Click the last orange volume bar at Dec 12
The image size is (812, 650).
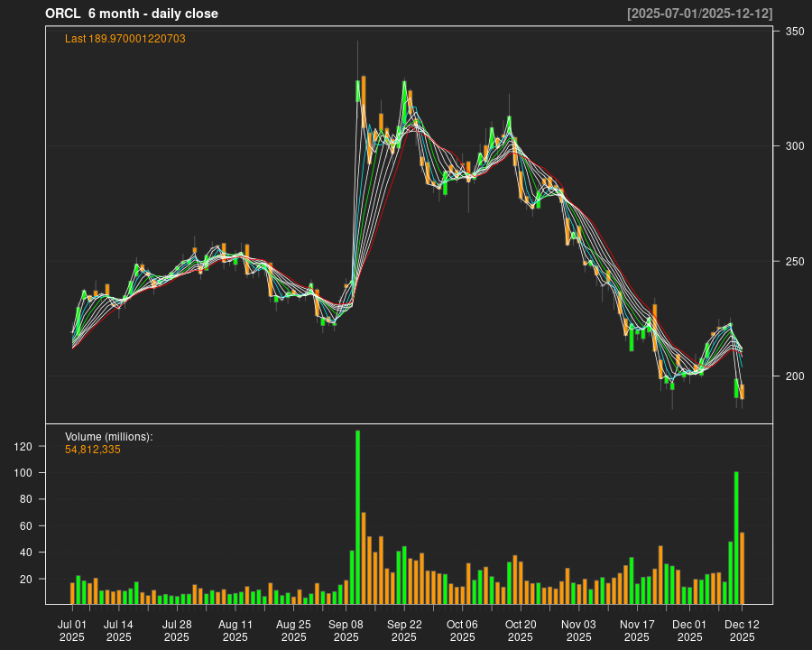742,568
